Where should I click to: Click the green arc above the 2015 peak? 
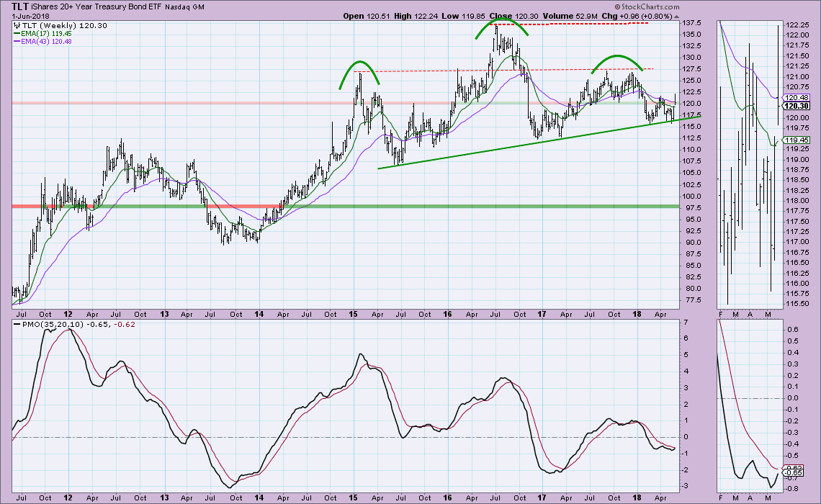click(x=357, y=69)
